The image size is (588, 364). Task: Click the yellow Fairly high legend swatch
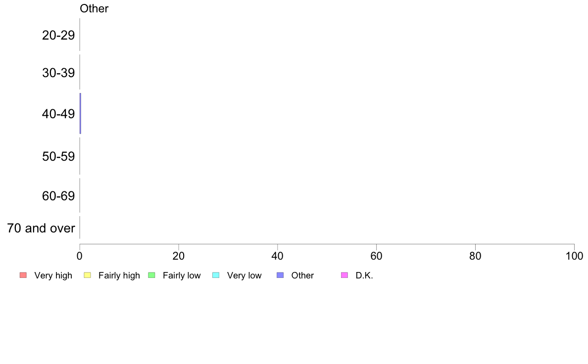tap(88, 275)
